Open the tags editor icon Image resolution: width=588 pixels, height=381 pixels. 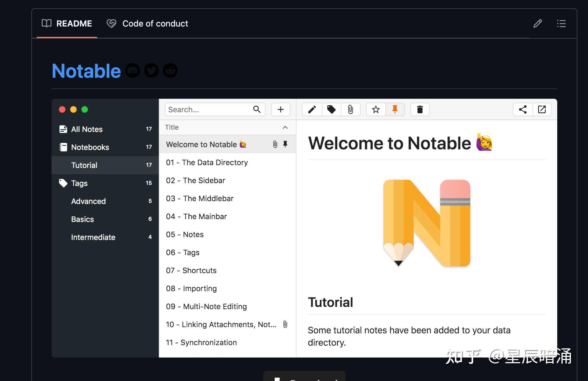331,109
